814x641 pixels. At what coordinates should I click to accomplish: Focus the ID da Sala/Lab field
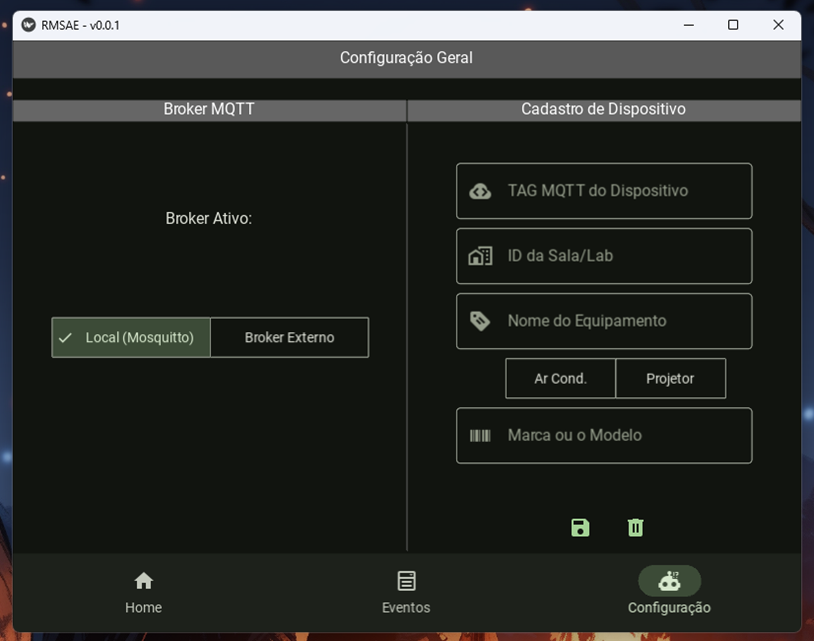(604, 256)
